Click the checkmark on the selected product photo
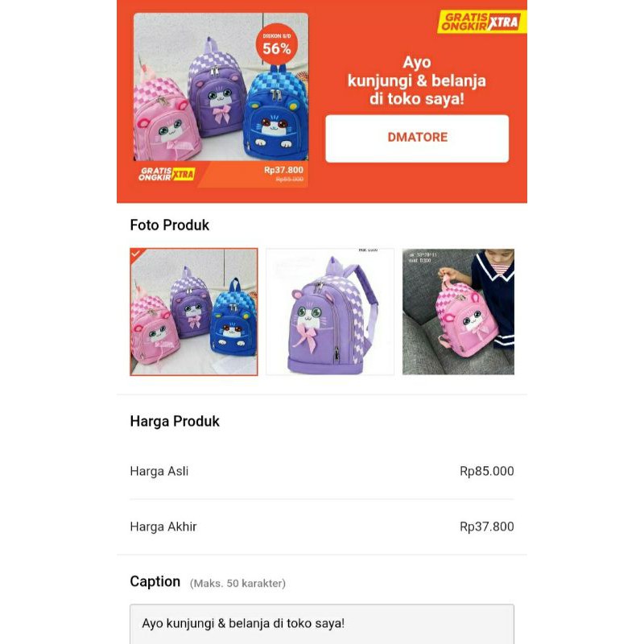644x644 pixels. tap(136, 254)
